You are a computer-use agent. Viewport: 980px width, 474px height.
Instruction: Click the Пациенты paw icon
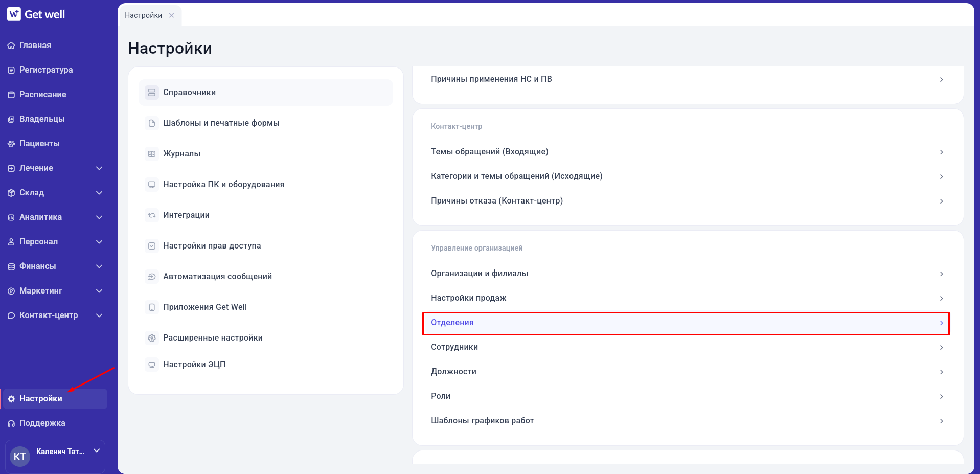(11, 144)
